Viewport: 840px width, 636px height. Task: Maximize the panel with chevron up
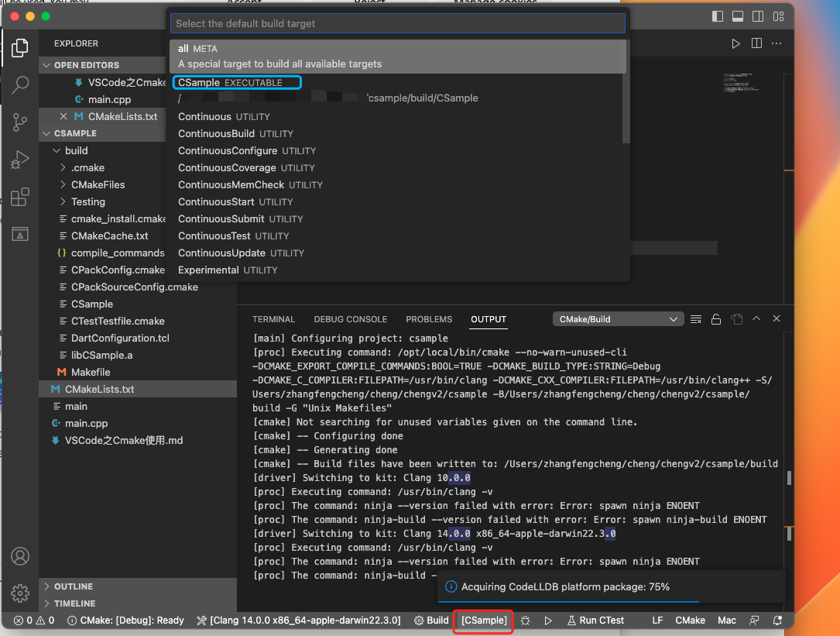756,318
